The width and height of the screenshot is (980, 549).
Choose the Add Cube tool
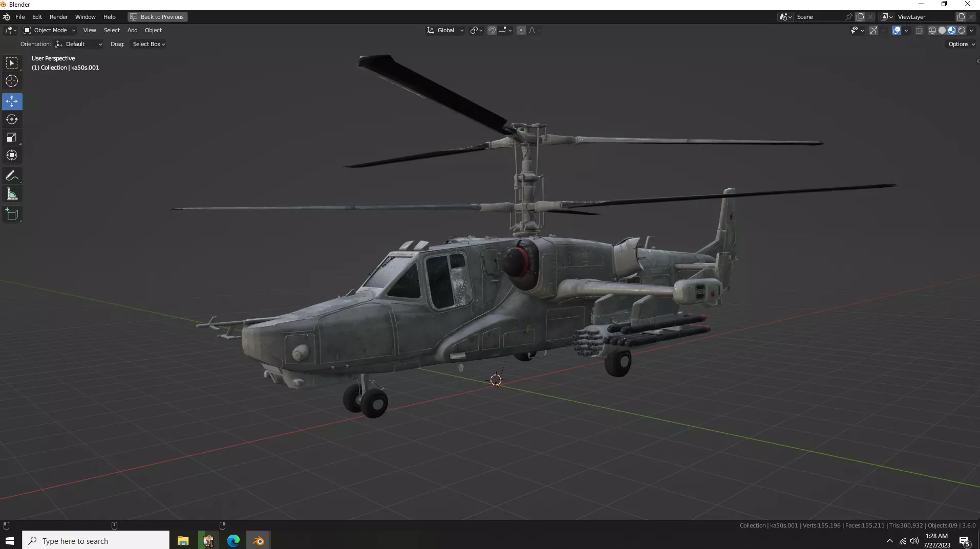pyautogui.click(x=12, y=214)
